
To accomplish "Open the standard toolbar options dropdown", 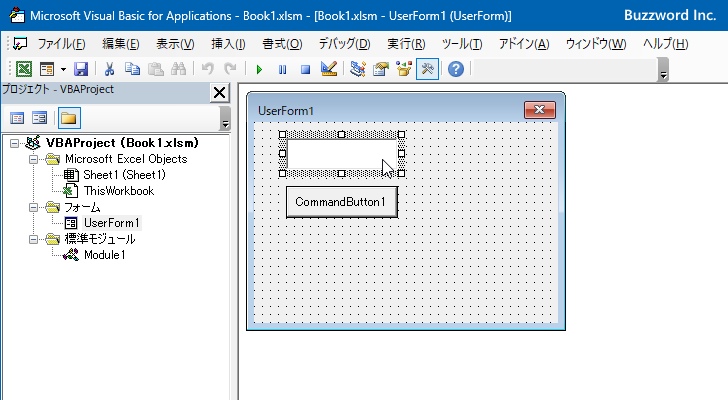I will 663,70.
